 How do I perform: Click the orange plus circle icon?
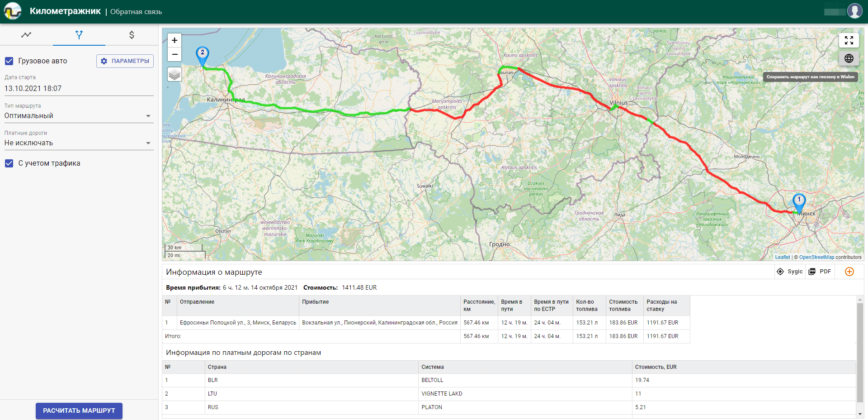pyautogui.click(x=849, y=272)
